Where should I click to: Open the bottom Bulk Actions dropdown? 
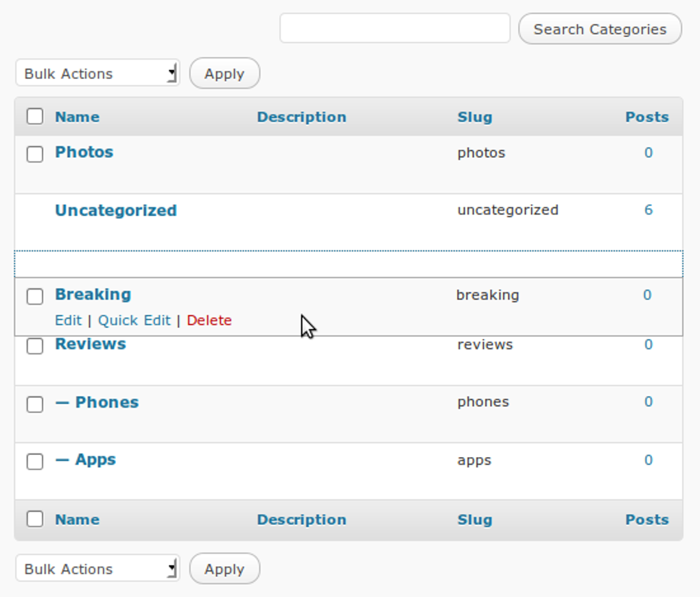pos(96,569)
